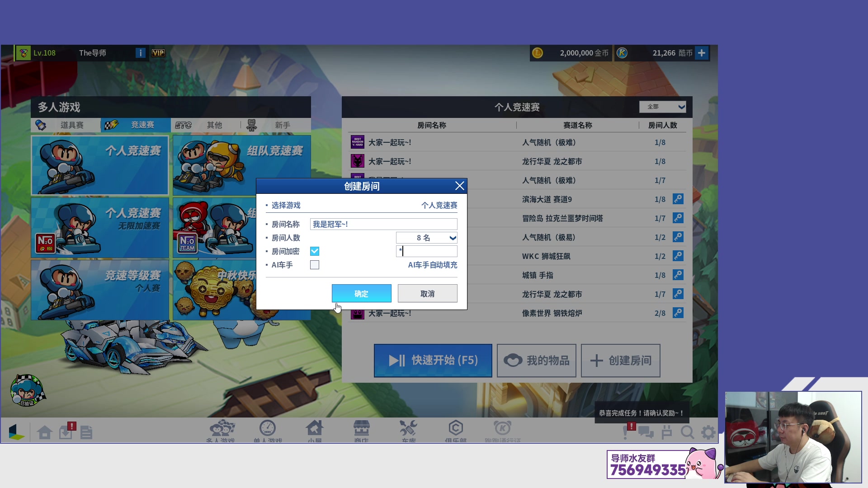Open 我的物品 button
Screen dimensions: 868x488
coord(537,361)
